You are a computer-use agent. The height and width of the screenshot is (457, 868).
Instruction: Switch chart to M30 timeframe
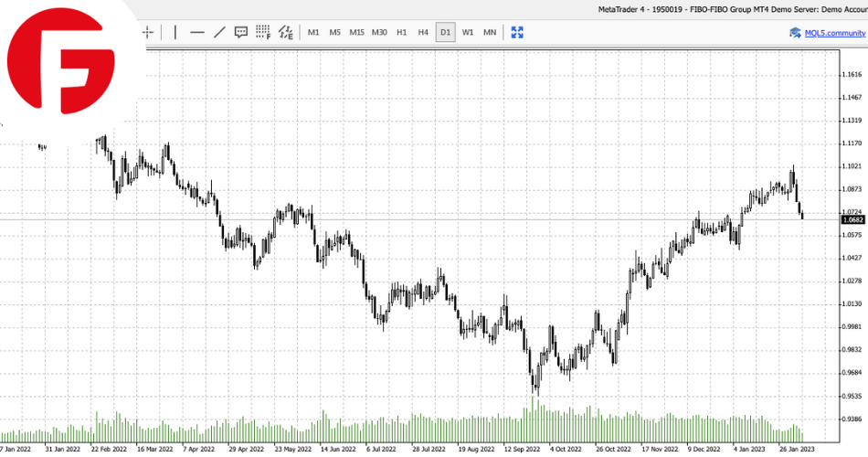tap(379, 32)
